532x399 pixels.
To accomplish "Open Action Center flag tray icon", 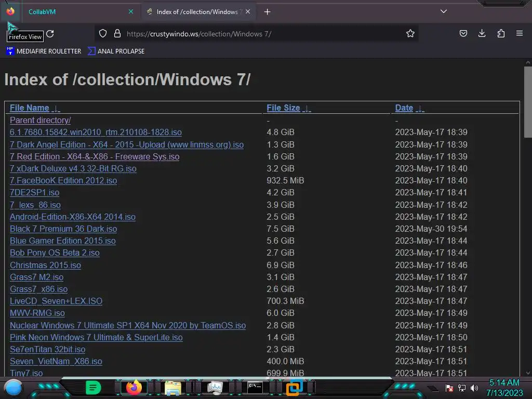I will tap(449, 388).
